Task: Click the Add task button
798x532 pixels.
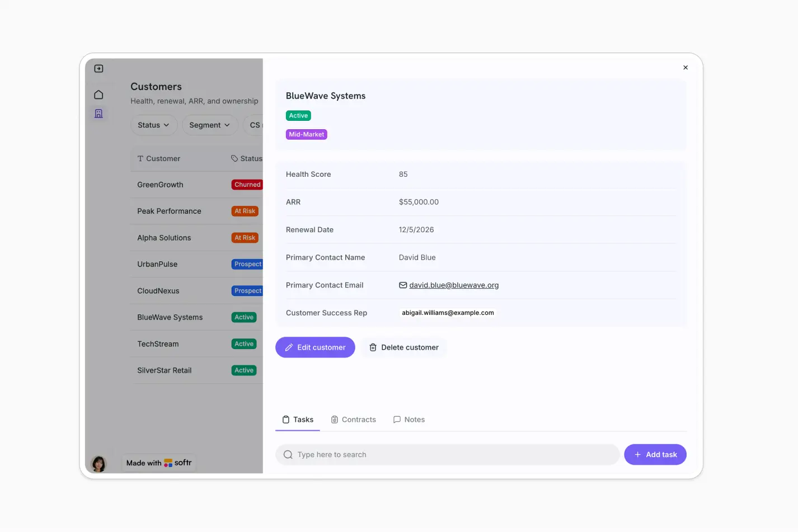Action: coord(655,455)
